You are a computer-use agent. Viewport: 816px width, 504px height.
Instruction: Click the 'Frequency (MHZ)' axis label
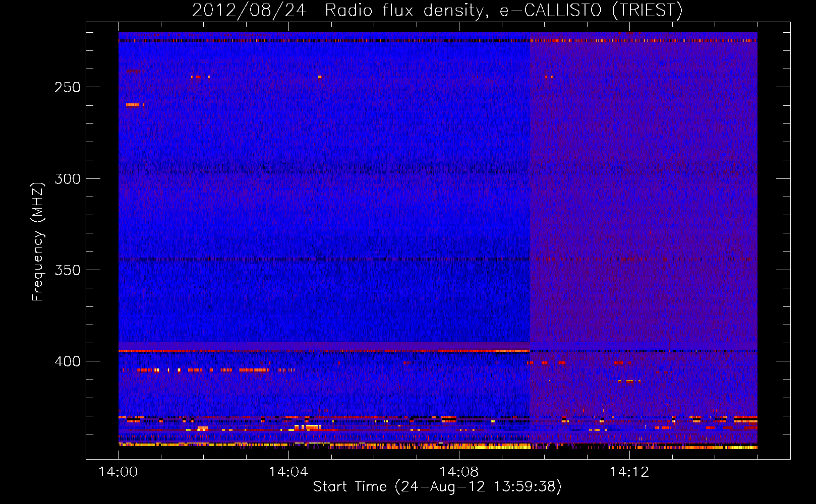click(38, 241)
